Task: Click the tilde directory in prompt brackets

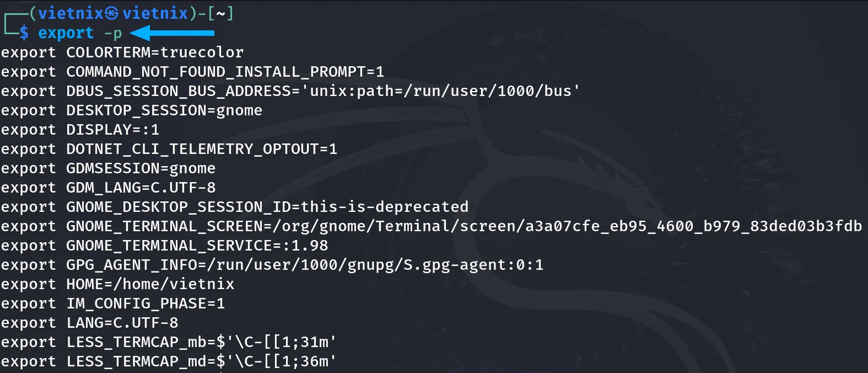Action: (220, 14)
